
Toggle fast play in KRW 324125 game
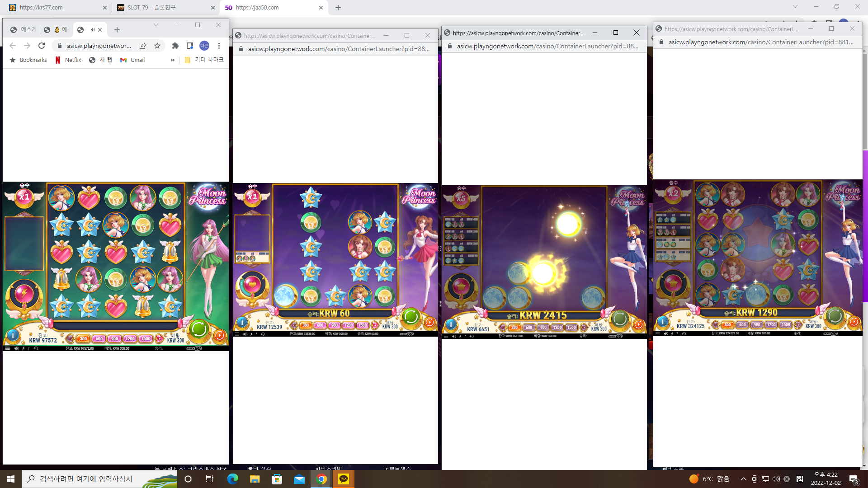[672, 333]
